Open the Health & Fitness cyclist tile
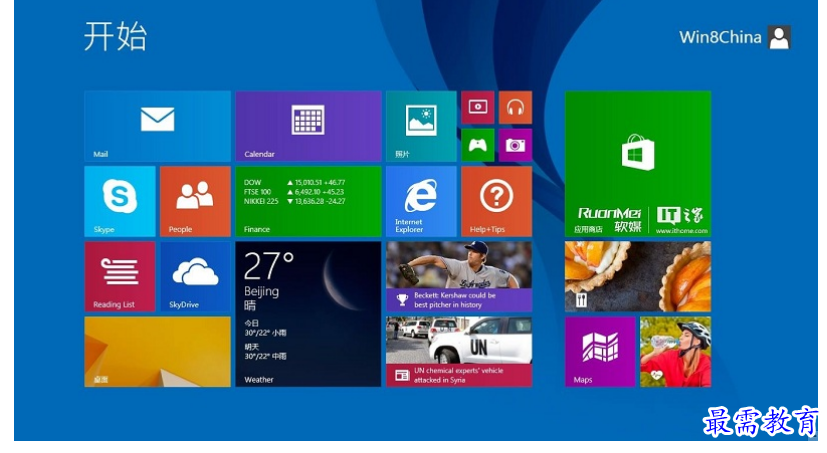This screenshot has width=827, height=453. click(676, 352)
